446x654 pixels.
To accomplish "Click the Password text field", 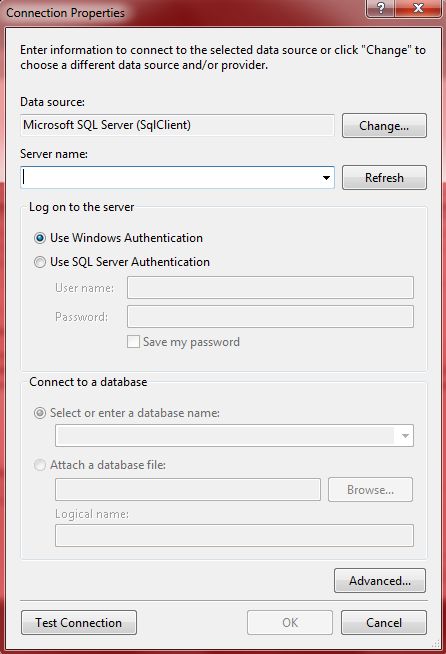I will (270, 317).
